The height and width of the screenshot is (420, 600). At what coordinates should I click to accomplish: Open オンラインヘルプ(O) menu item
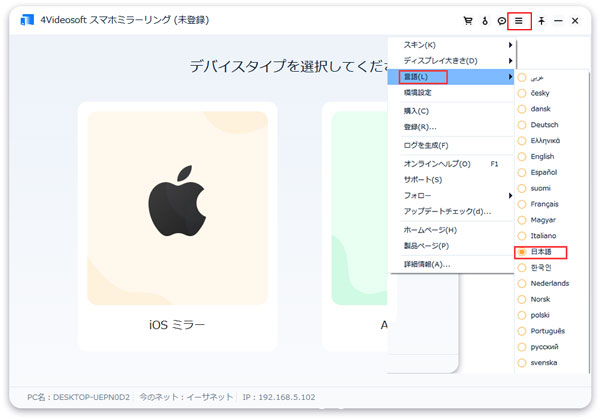[x=451, y=164]
